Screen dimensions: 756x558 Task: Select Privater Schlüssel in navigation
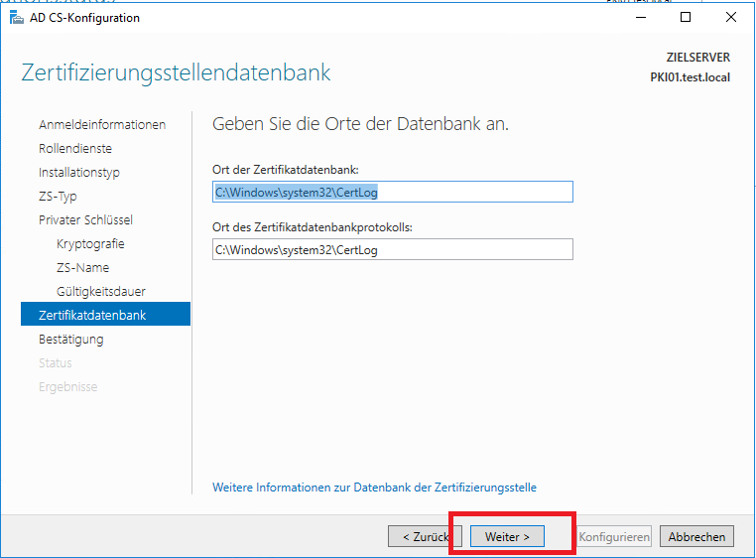(85, 219)
